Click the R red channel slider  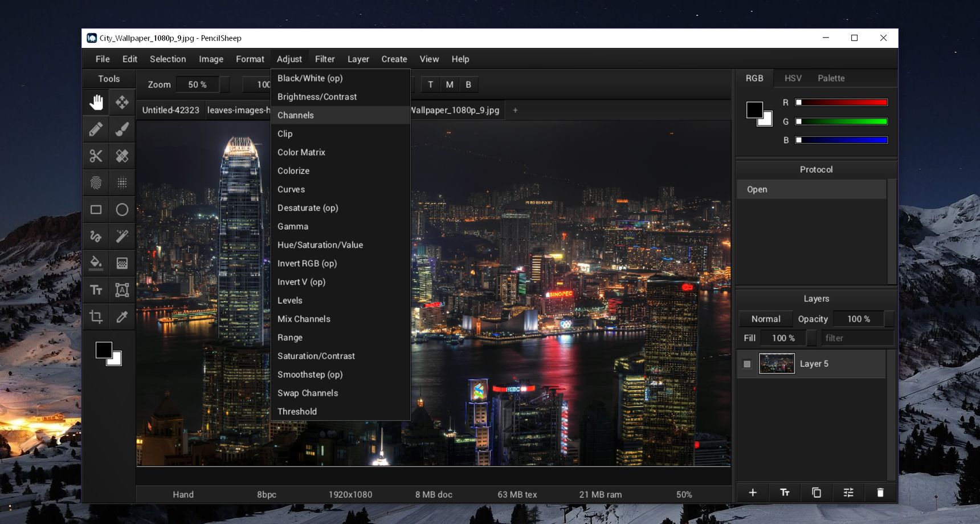click(842, 103)
